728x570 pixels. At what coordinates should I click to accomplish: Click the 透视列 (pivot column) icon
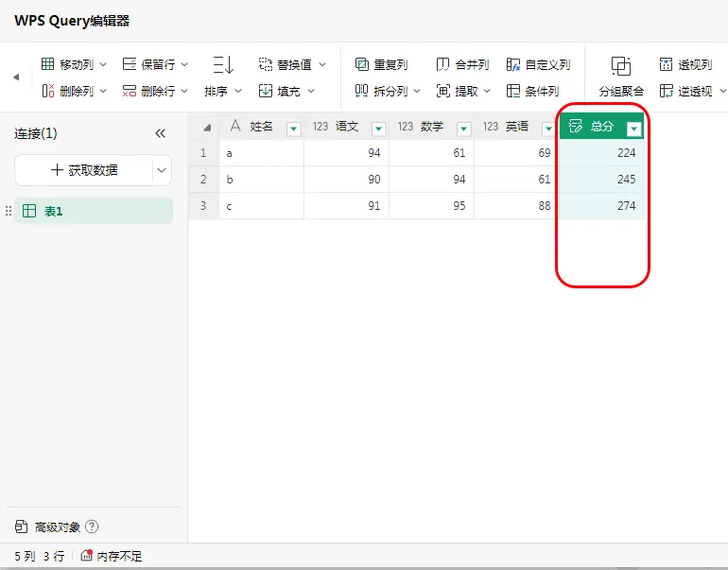pyautogui.click(x=666, y=64)
